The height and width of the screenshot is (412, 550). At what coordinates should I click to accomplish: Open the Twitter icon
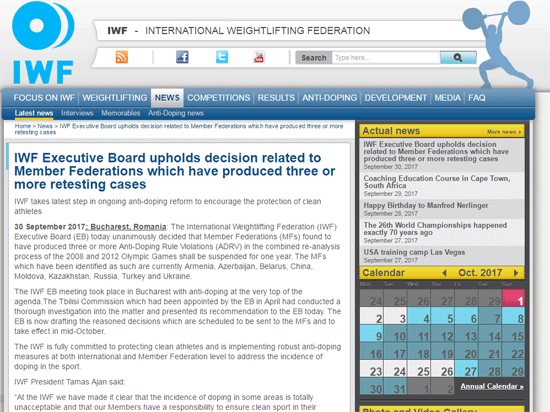click(x=222, y=57)
